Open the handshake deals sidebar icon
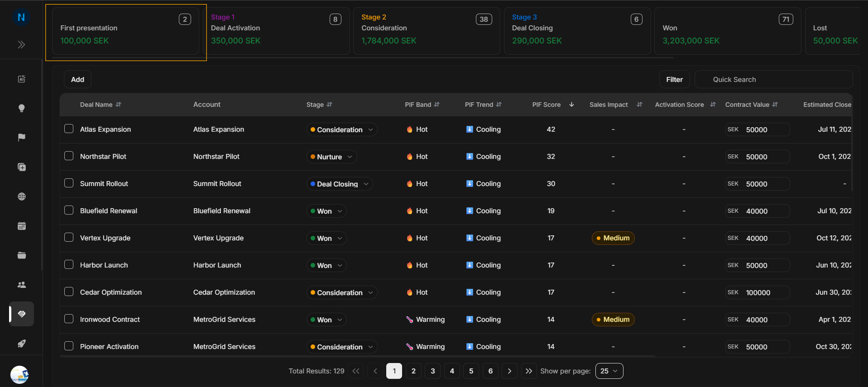Image resolution: width=868 pixels, height=387 pixels. coord(21,314)
